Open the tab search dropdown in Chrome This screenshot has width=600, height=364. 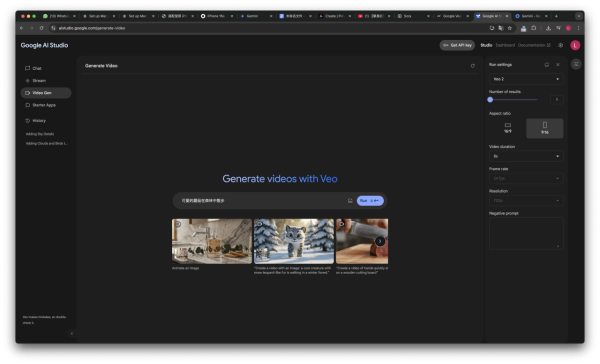point(579,16)
